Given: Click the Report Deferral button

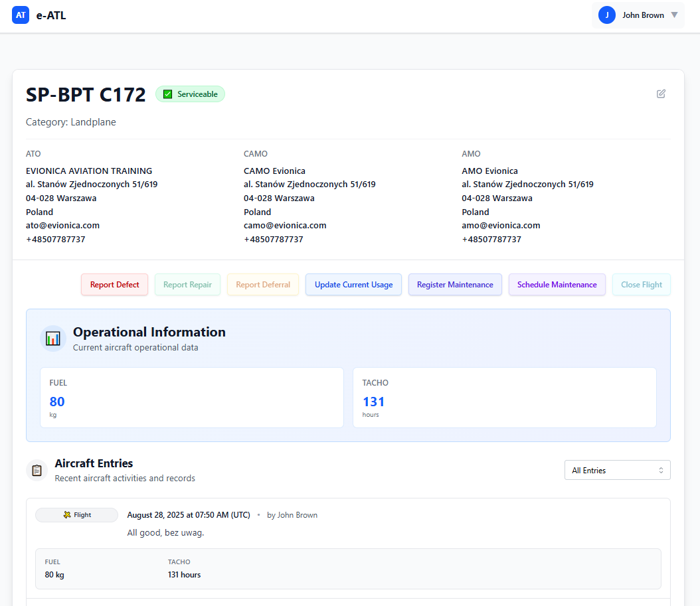Looking at the screenshot, I should (x=263, y=285).
